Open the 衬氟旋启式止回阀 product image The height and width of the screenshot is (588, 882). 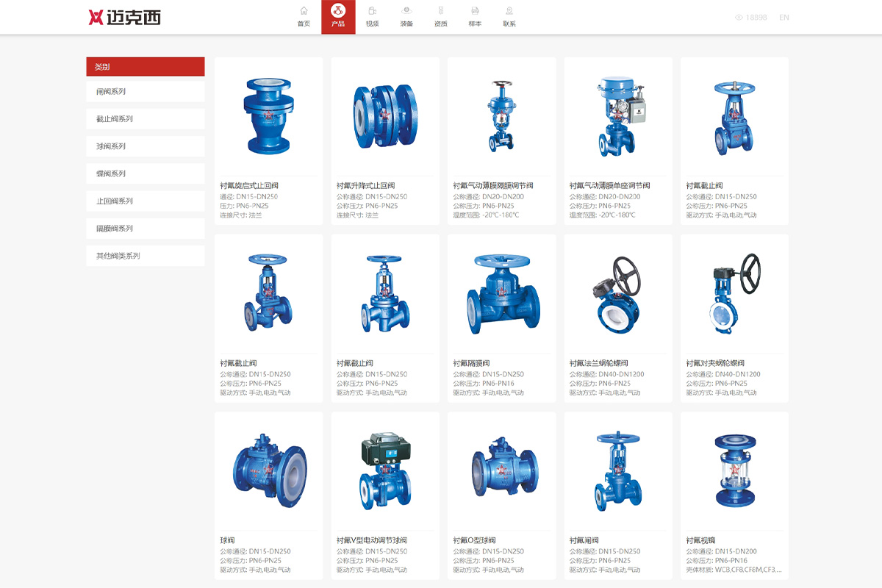268,115
